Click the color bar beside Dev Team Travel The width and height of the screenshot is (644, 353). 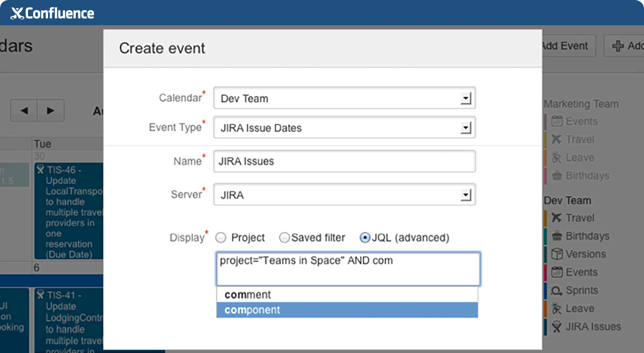coord(545,218)
